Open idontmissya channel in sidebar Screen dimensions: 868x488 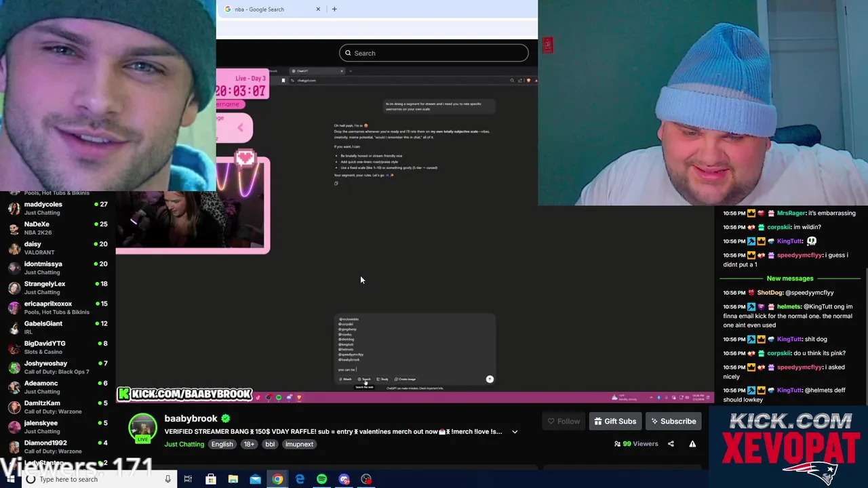pos(58,268)
